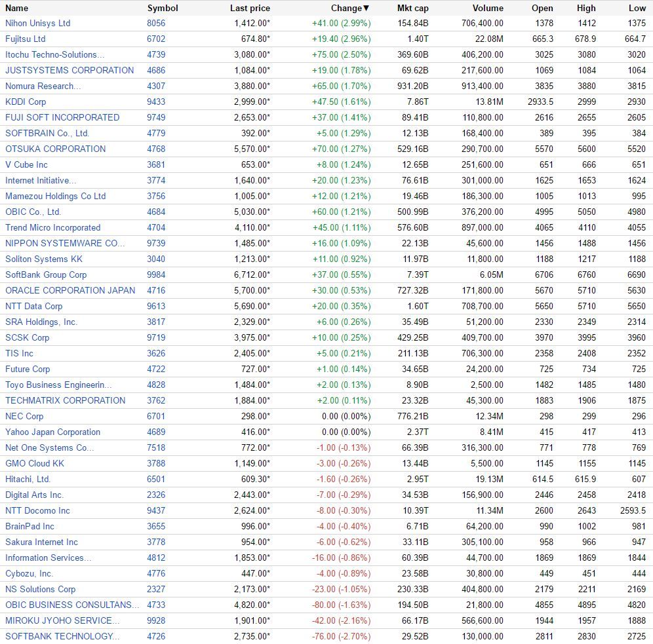Click the Name column header
This screenshot has height=644, width=653.
tap(16, 8)
